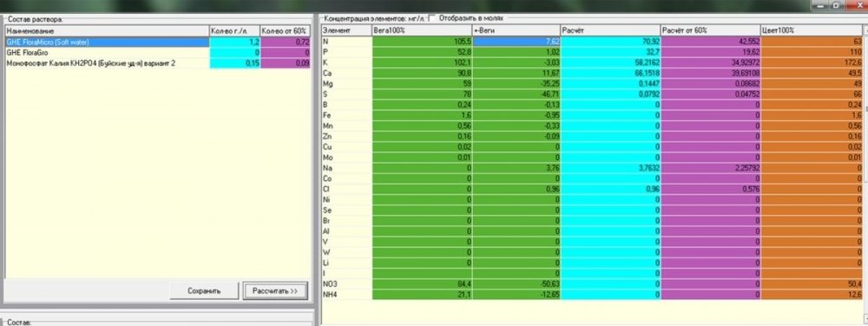Screen dimensions: 868x326
Task: Edit monophosphate quantity cell showing 0,15
Action: [x=234, y=63]
